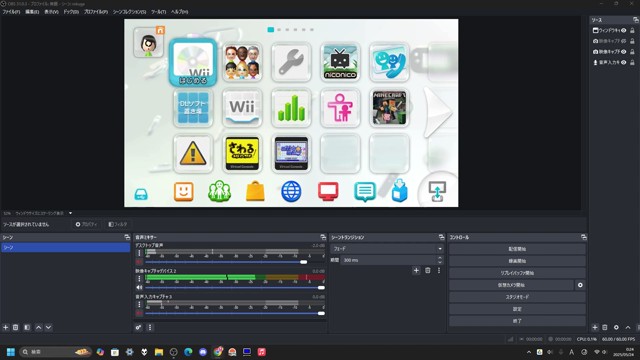
Task: Float the シーン dock with its header icon
Action: [127, 237]
